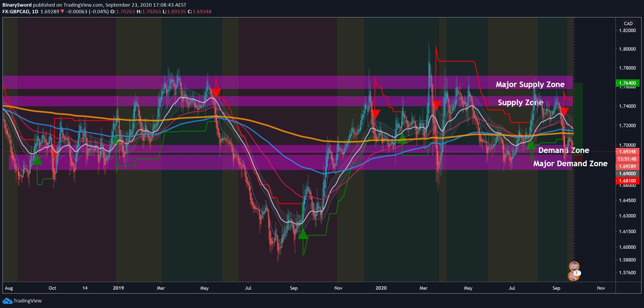Open the upper UK flag economic event icon

click(x=574, y=266)
